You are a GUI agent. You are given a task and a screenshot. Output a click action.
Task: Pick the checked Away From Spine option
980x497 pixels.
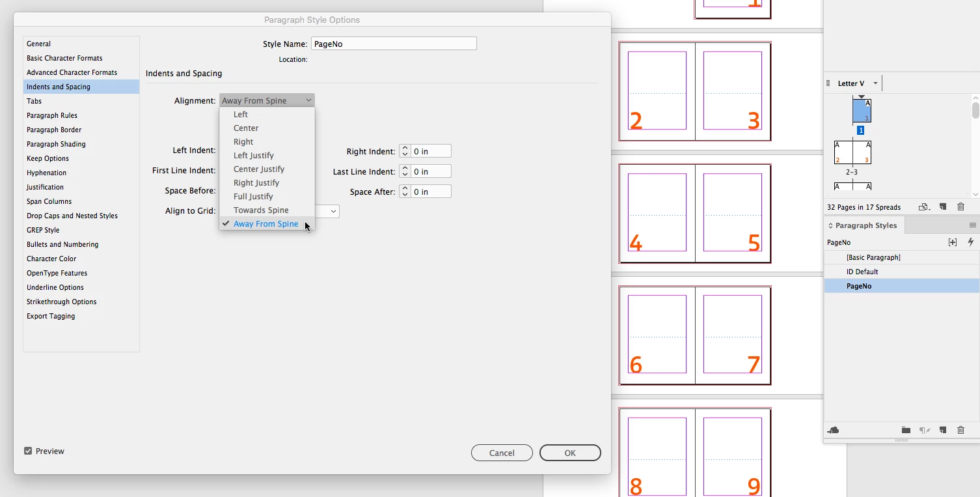[265, 224]
